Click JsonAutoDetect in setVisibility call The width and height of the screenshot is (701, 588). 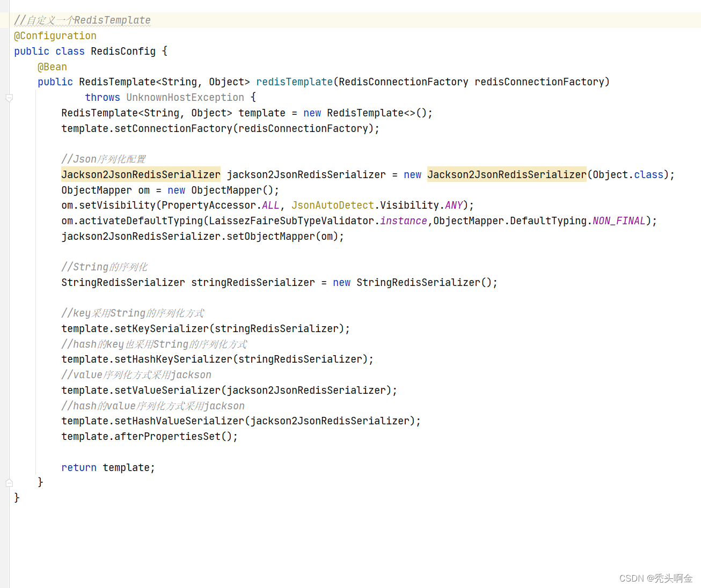333,205
